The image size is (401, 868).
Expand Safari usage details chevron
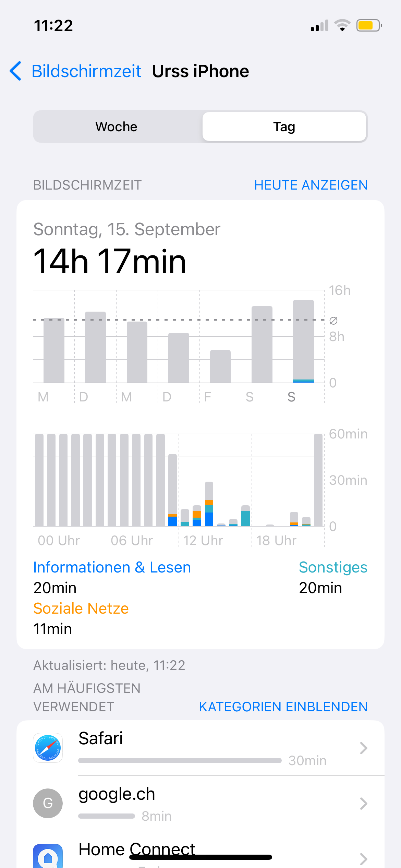[x=363, y=748]
